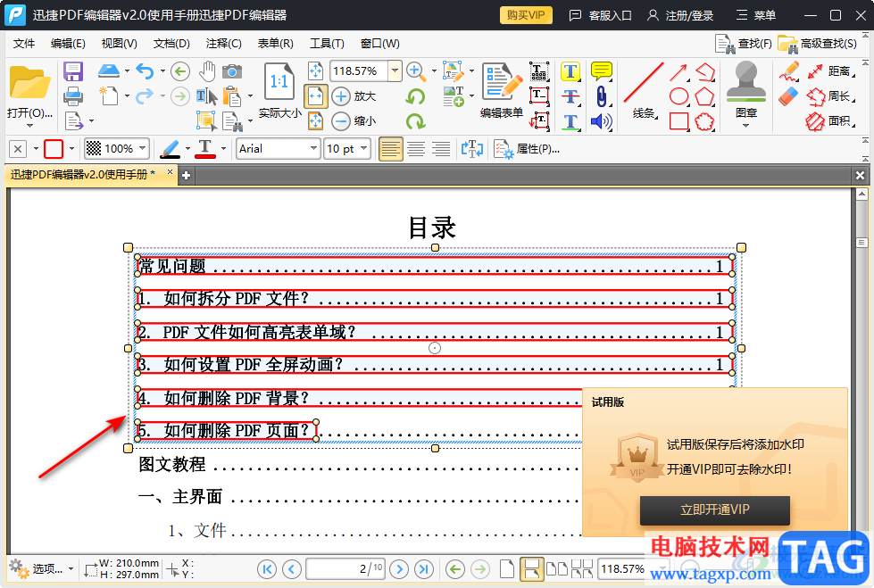Rotate page clockwise icon
The width and height of the screenshot is (874, 588).
point(415,121)
